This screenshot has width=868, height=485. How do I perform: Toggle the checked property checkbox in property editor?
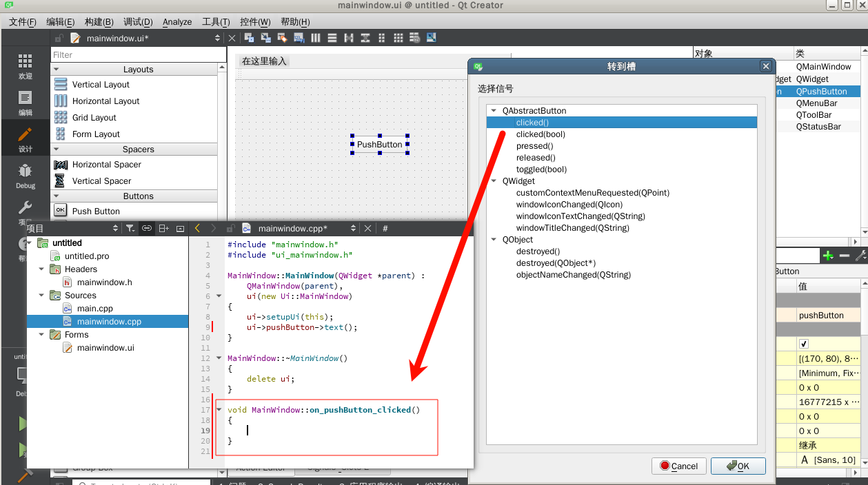(x=804, y=344)
